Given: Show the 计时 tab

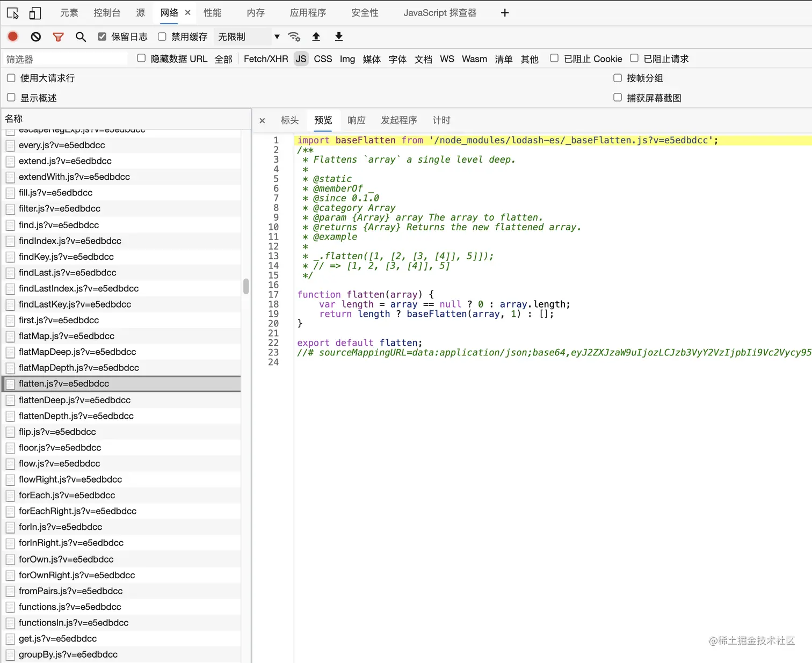Looking at the screenshot, I should [441, 120].
